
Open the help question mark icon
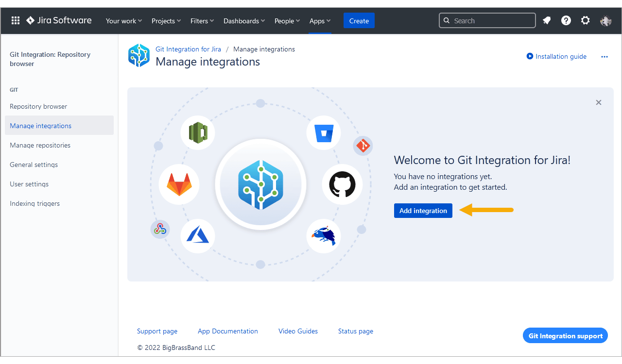566,20
